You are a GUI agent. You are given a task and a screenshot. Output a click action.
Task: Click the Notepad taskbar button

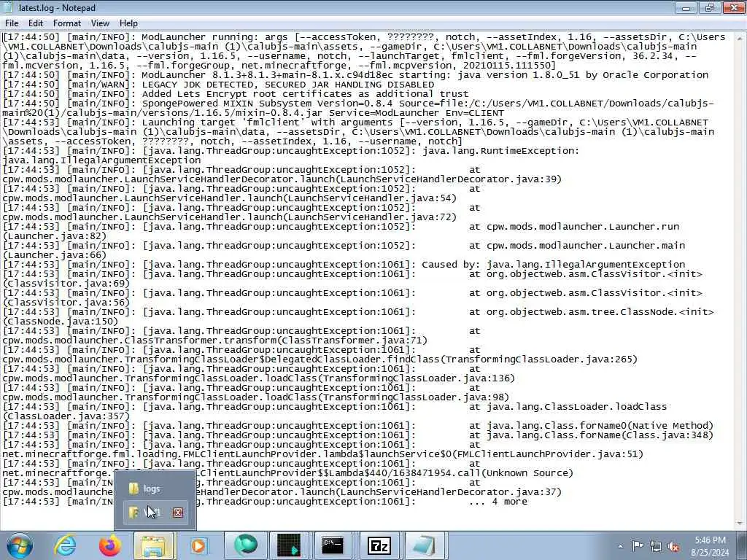(x=424, y=545)
